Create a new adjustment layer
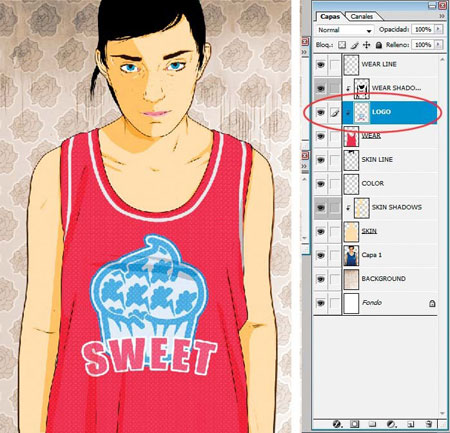The image size is (450, 433). (391, 424)
